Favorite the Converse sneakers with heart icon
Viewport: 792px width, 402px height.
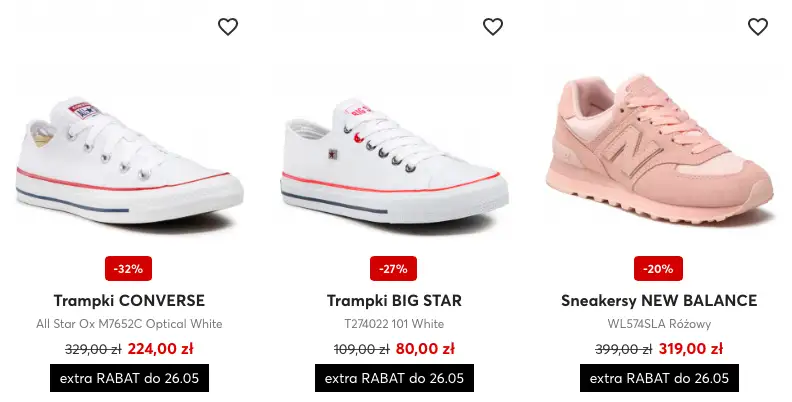point(228,27)
